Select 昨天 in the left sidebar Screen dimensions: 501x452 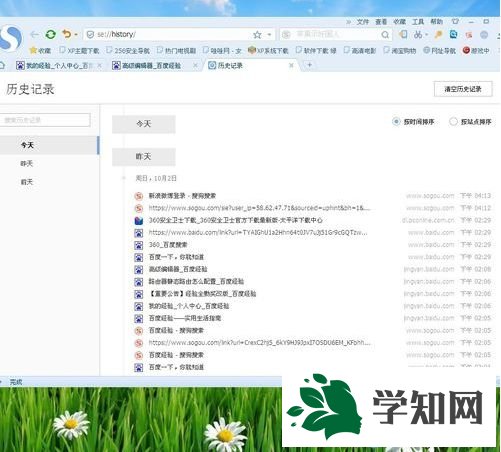point(27,164)
